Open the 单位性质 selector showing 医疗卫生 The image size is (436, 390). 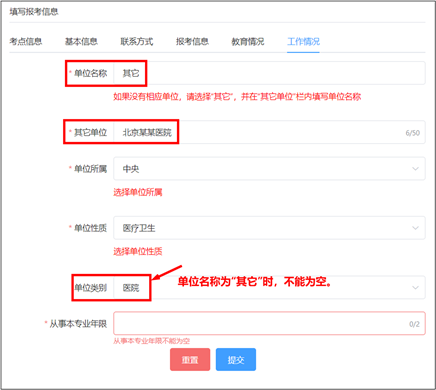pyautogui.click(x=269, y=228)
